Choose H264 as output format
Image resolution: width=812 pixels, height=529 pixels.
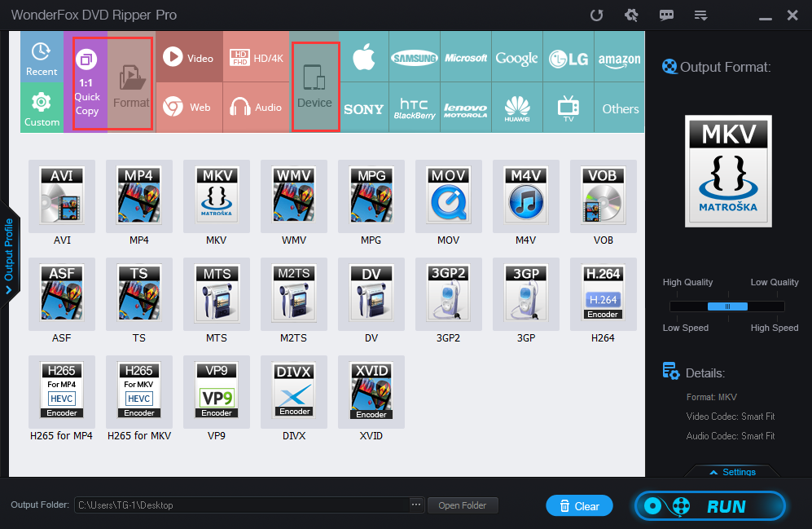(603, 294)
